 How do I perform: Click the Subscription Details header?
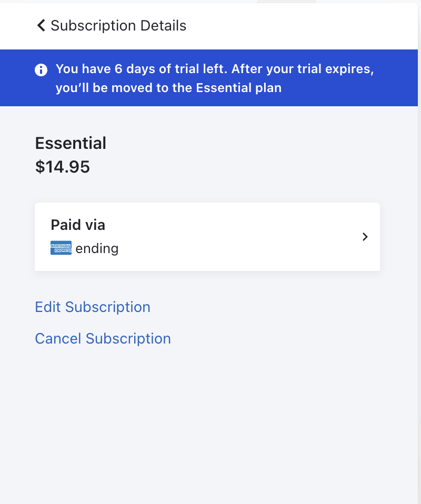[x=118, y=25]
